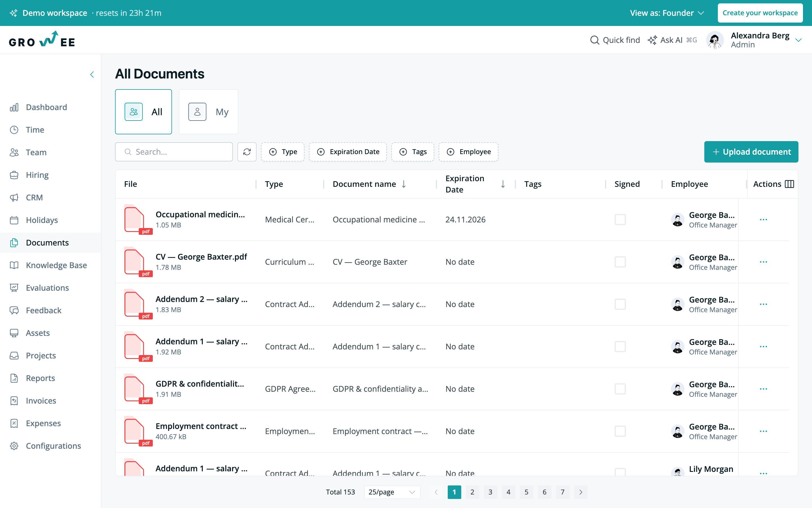This screenshot has height=508, width=812.
Task: Focus the document Search input field
Action: point(174,152)
